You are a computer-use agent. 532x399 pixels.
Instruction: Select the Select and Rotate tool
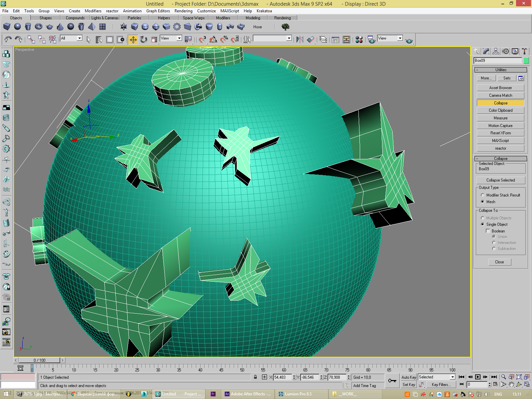(x=144, y=40)
